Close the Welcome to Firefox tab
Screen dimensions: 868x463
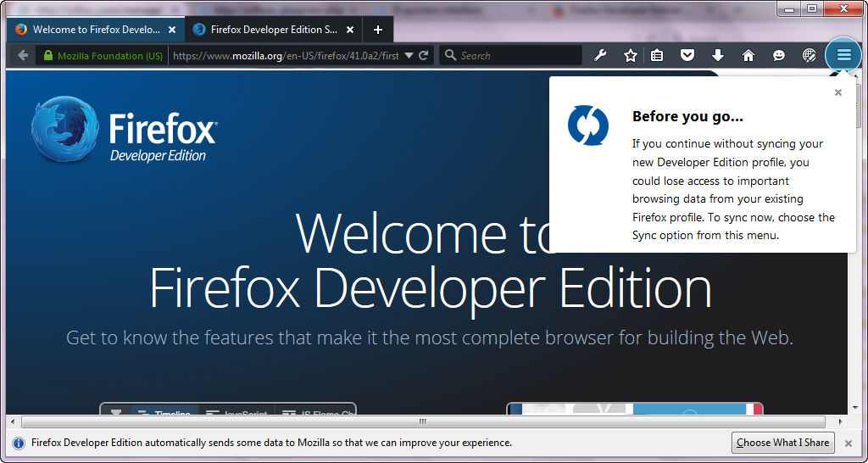tap(172, 30)
